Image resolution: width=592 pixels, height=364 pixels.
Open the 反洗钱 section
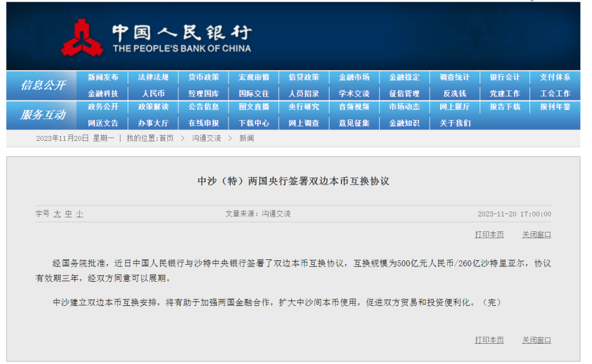(x=454, y=93)
